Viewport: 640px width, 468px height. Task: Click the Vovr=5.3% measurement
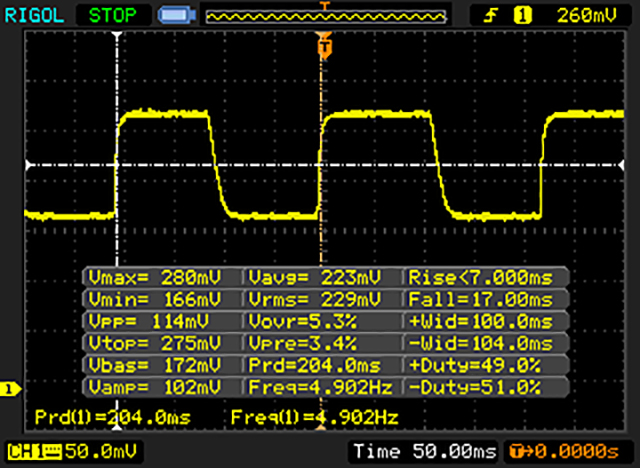tap(302, 322)
